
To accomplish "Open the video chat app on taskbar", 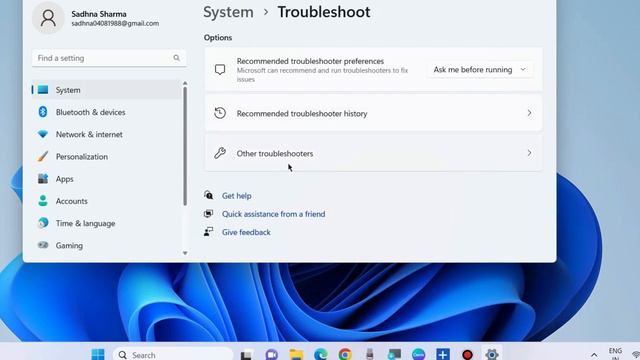I will click(271, 354).
